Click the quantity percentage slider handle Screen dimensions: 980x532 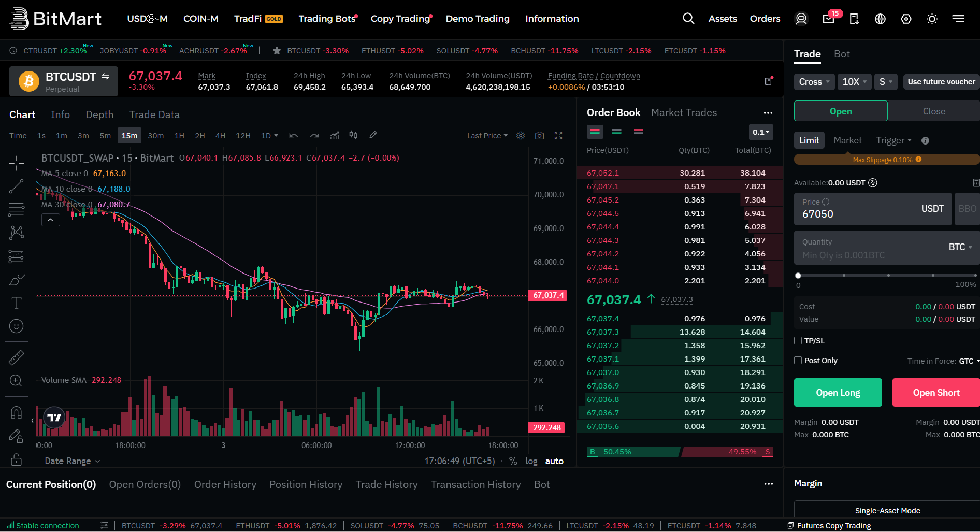[x=798, y=276]
